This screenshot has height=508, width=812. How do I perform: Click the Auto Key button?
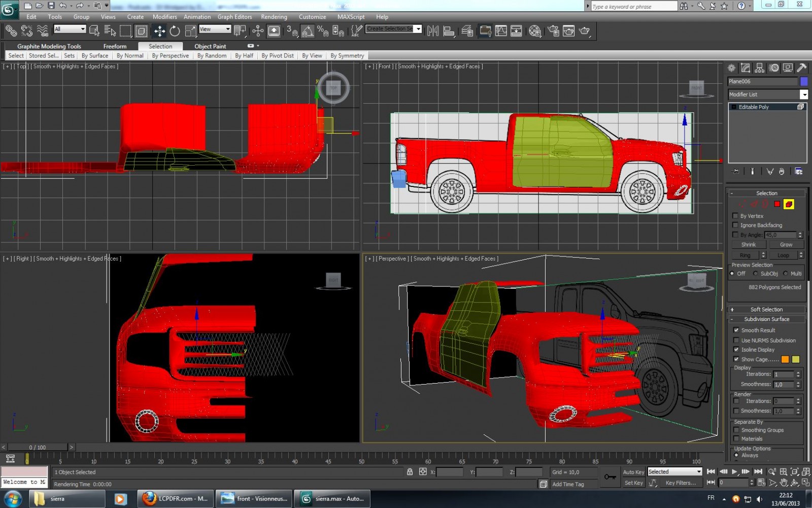tap(633, 472)
